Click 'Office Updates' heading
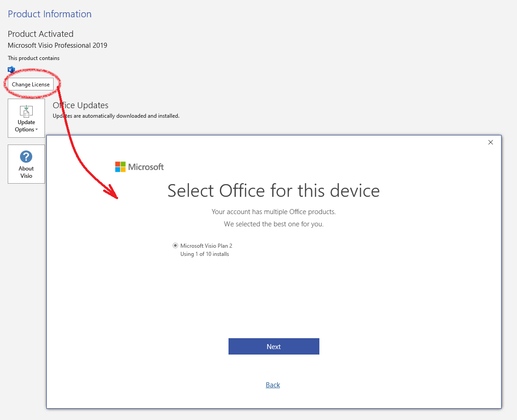This screenshot has height=420, width=517. [x=80, y=105]
